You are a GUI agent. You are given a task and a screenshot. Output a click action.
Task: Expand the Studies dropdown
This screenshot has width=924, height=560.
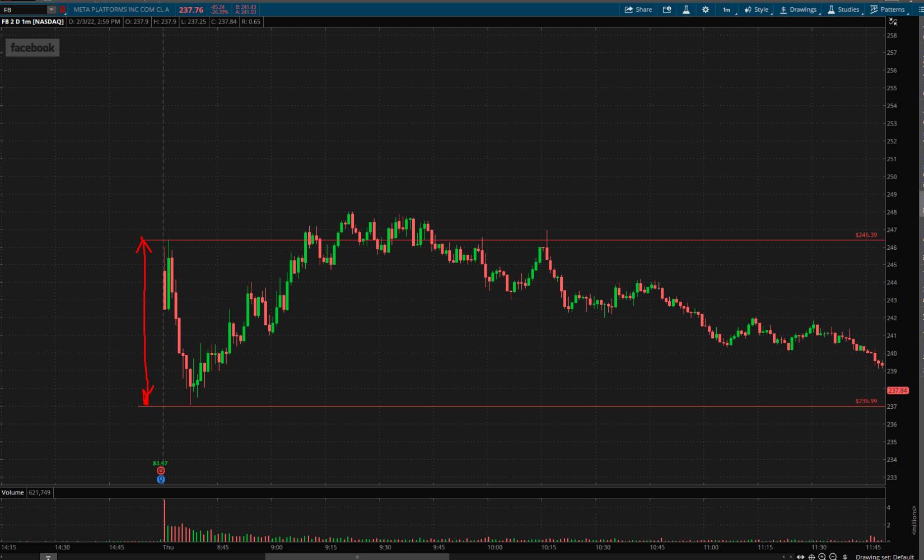tap(843, 10)
